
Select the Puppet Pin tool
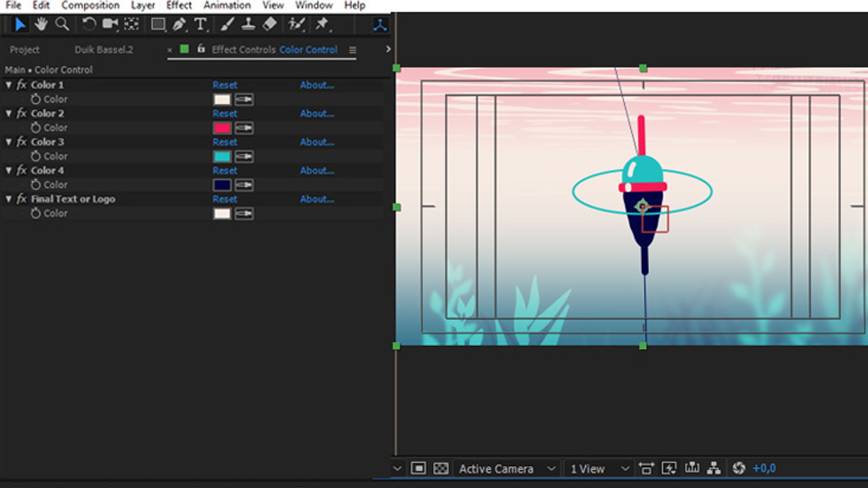tap(322, 24)
